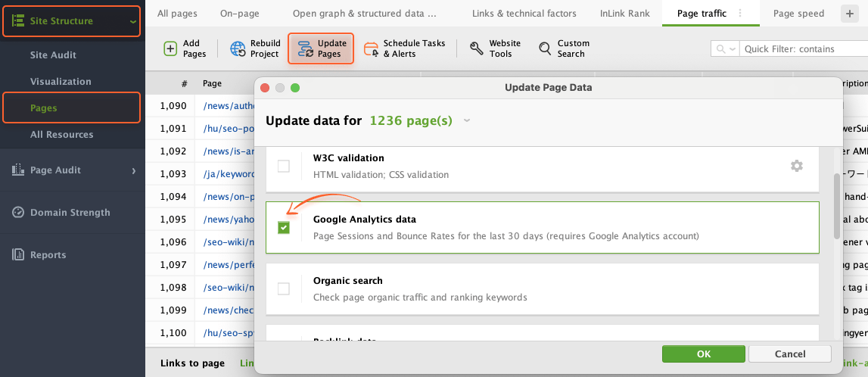
Task: Select row number 1,096
Action: pyautogui.click(x=173, y=242)
